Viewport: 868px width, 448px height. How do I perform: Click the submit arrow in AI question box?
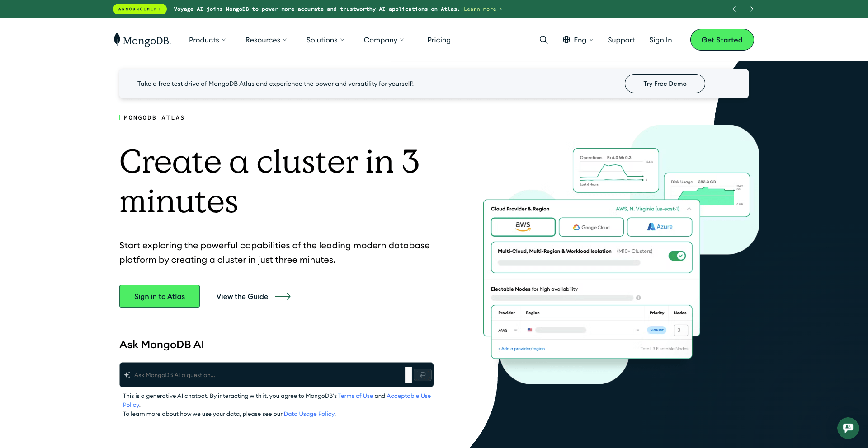pyautogui.click(x=422, y=375)
